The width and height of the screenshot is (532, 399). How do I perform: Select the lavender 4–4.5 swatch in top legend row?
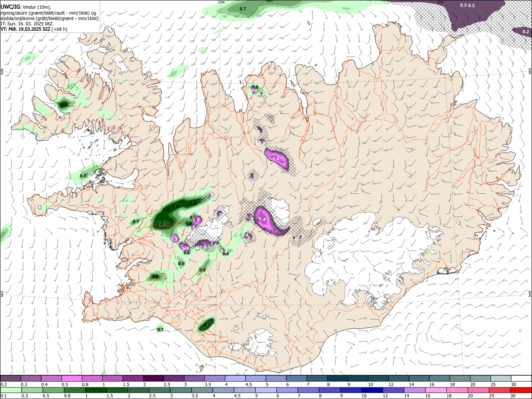click(234, 378)
